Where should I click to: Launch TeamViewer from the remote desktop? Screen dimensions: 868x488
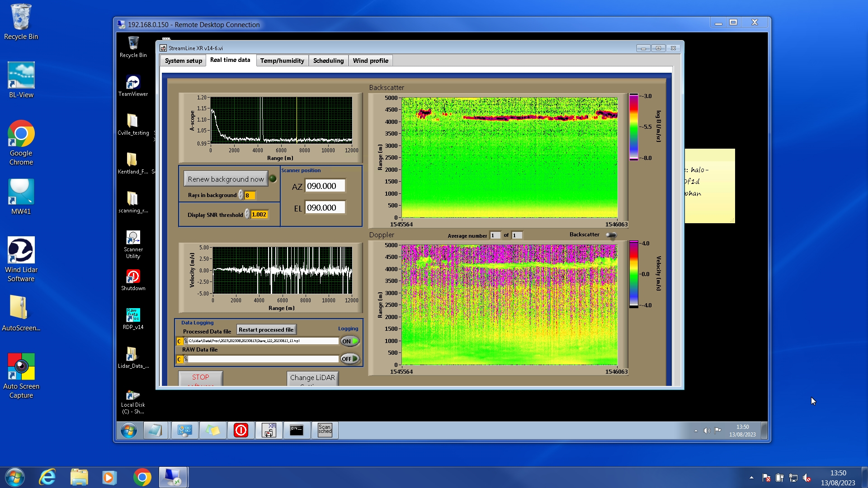click(x=133, y=83)
